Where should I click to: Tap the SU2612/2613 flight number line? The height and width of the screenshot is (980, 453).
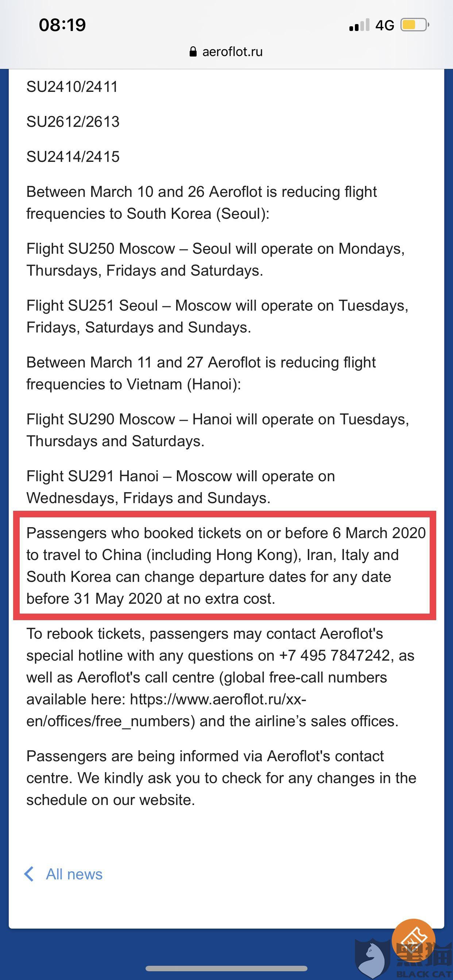[x=73, y=122]
